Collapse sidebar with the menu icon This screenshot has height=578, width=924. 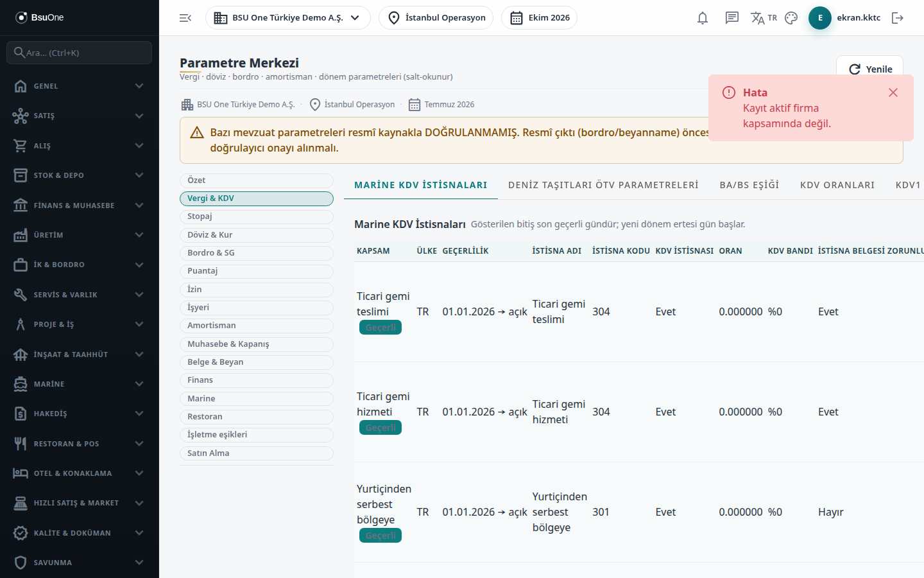185,18
